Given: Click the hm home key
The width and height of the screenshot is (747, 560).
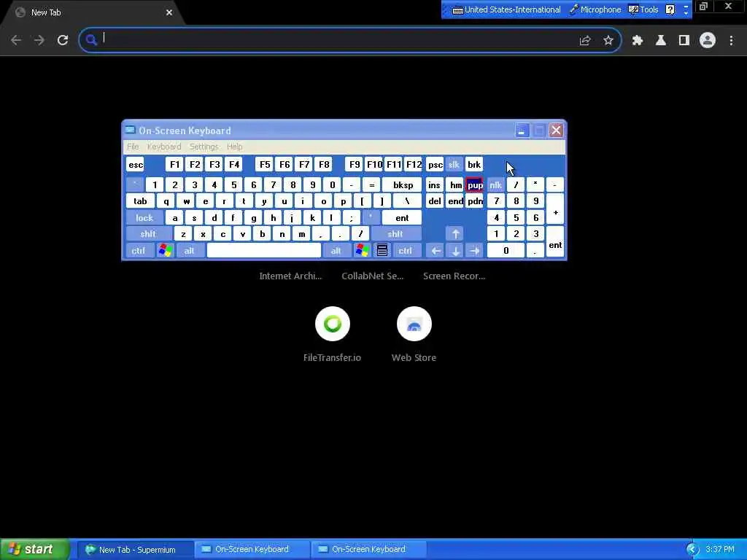Looking at the screenshot, I should 455,185.
